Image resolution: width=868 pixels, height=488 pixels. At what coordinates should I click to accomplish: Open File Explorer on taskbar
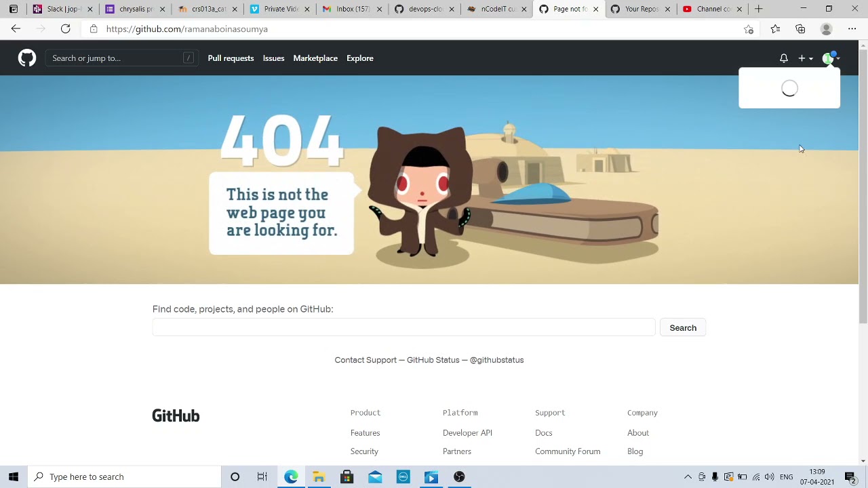[x=319, y=477]
